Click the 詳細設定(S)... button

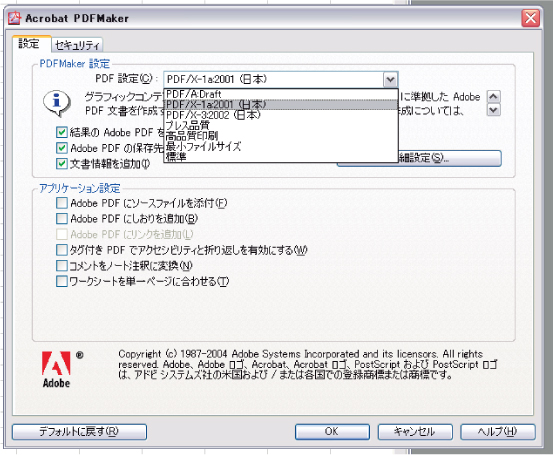coord(450,158)
